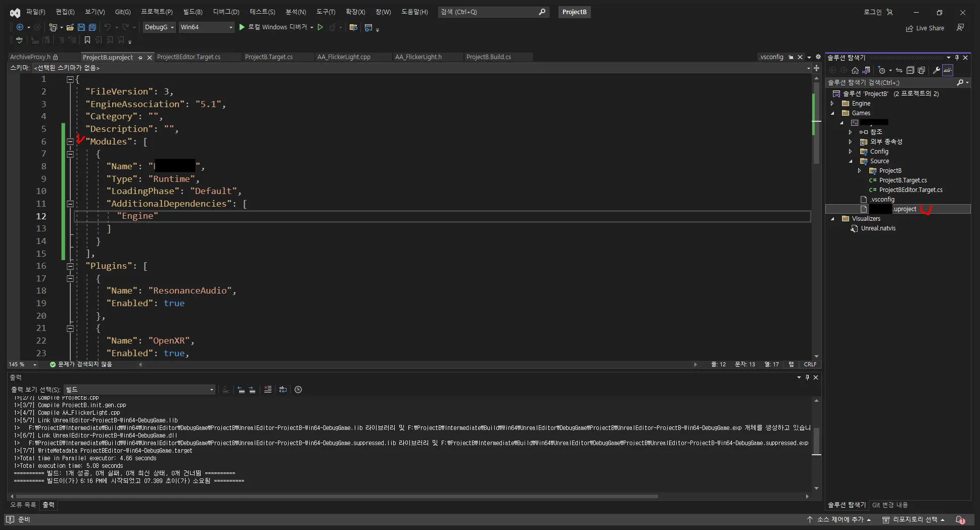
Task: Collapse the Plugins array on line 16
Action: click(70, 266)
